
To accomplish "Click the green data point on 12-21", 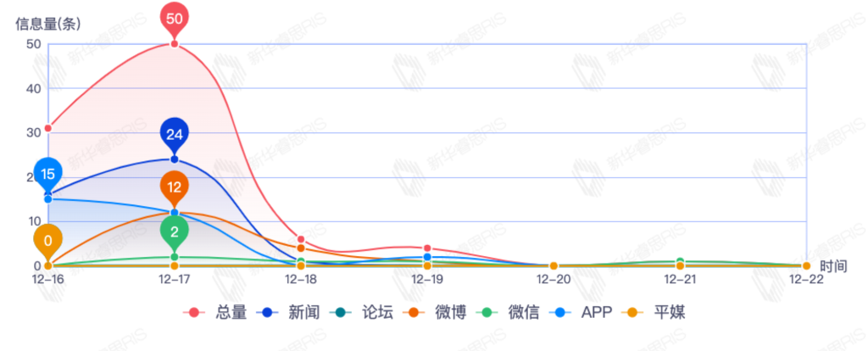I will coord(680,262).
